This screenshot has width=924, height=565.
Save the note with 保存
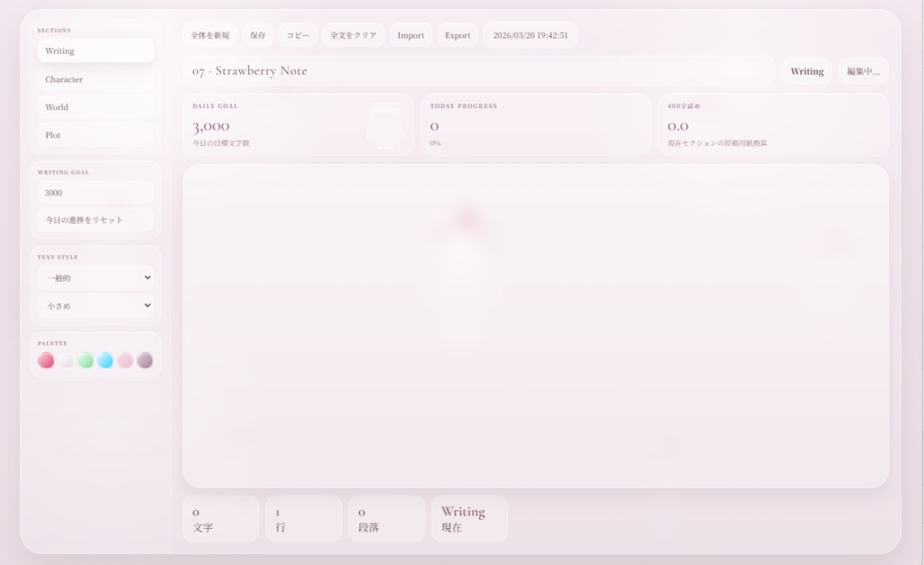[x=257, y=35]
